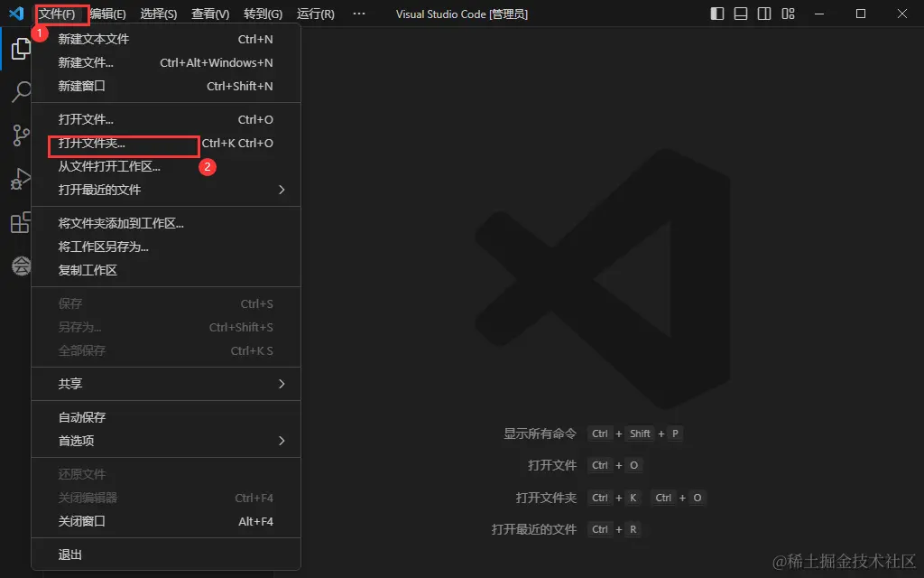Choose 将工作区另存为... entry
The height and width of the screenshot is (578, 924).
166,247
